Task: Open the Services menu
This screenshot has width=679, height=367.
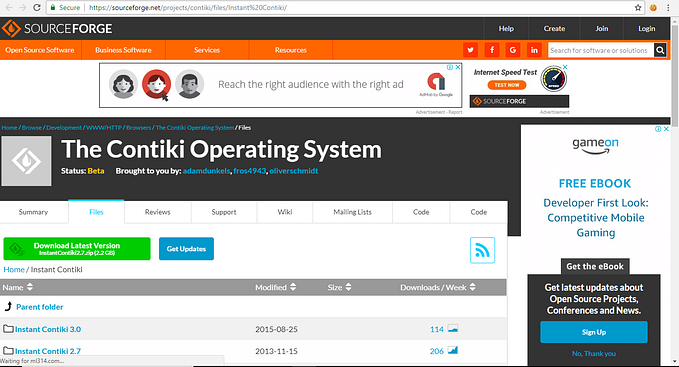Action: [x=207, y=50]
